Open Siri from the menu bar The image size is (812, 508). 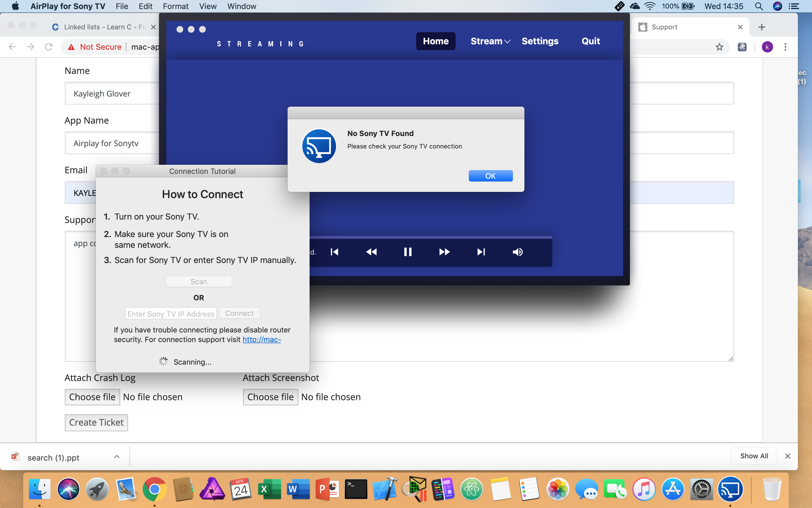777,6
